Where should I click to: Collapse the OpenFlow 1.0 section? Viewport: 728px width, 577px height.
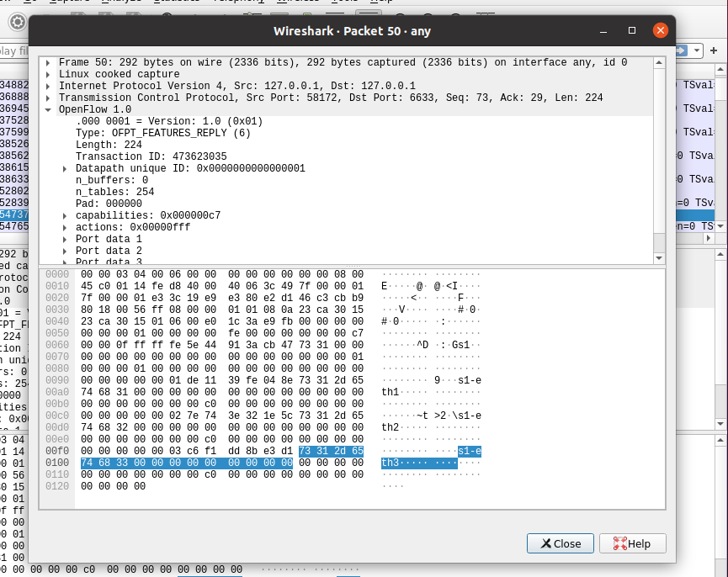[x=48, y=110]
